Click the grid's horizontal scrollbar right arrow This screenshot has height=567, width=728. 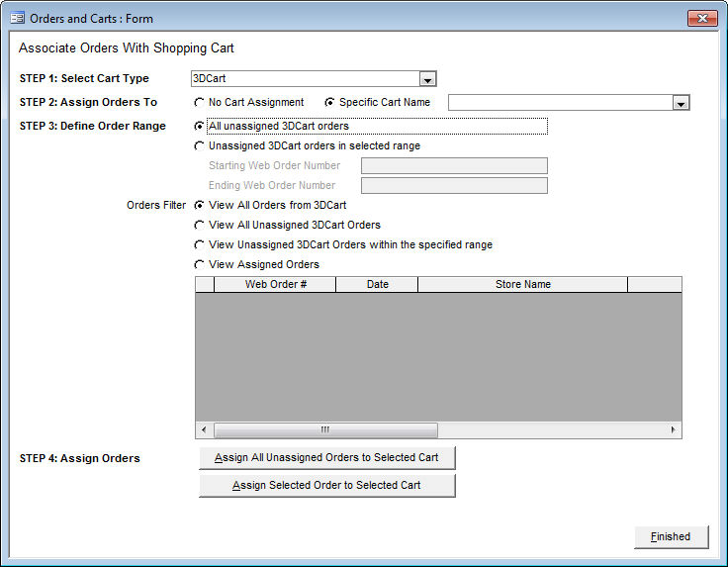click(x=674, y=430)
